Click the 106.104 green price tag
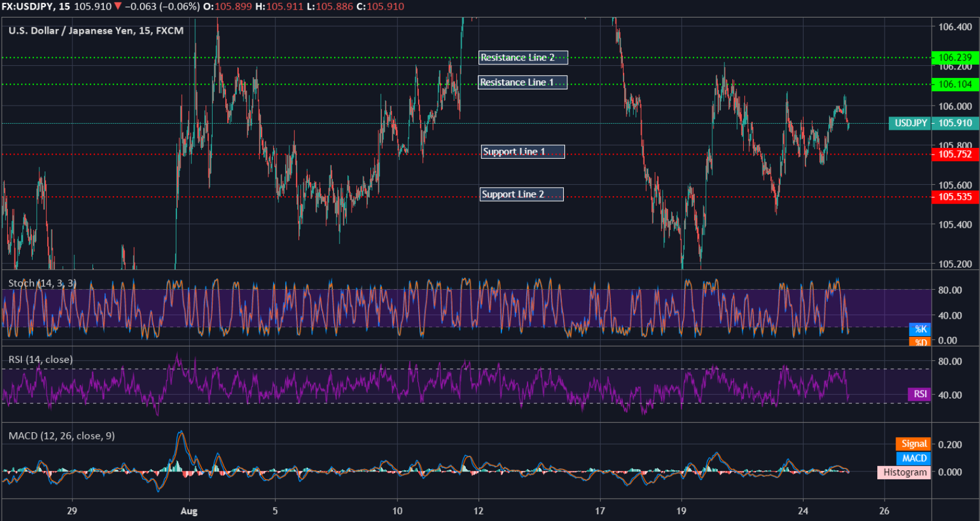This screenshot has width=980, height=521. [x=955, y=85]
